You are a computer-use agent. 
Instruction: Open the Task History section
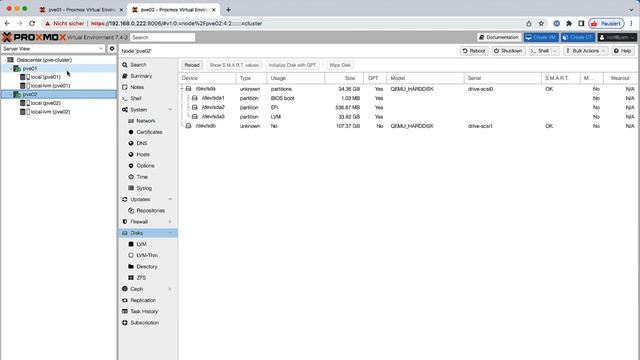click(144, 311)
